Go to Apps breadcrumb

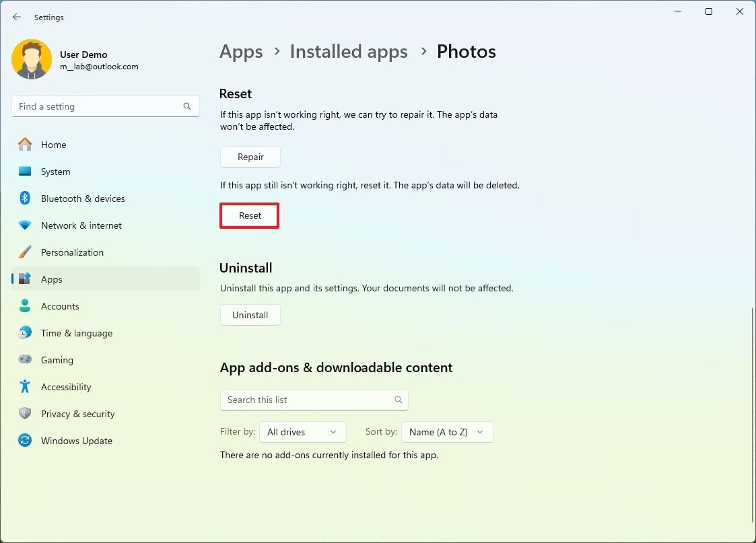(x=241, y=52)
